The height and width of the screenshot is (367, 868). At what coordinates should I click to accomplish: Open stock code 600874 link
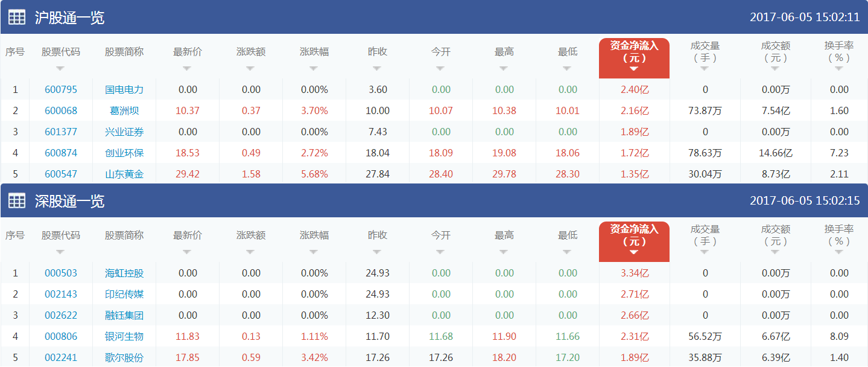pos(61,153)
